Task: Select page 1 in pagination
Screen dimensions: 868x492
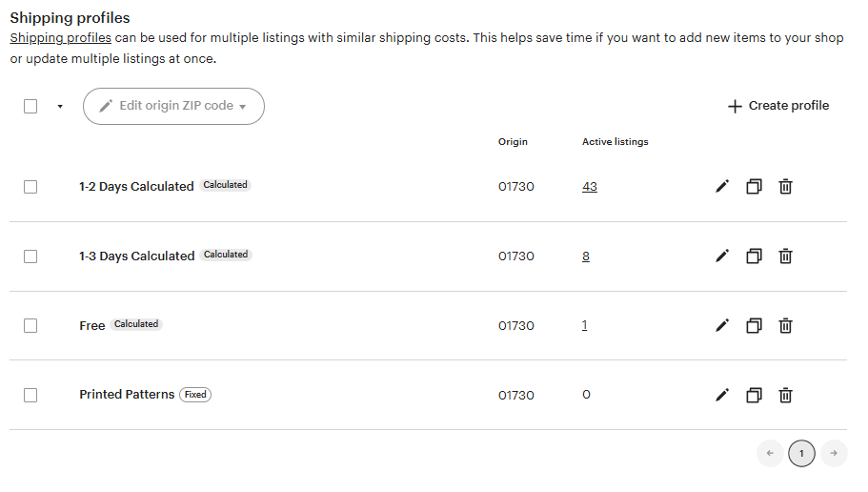Action: click(801, 453)
